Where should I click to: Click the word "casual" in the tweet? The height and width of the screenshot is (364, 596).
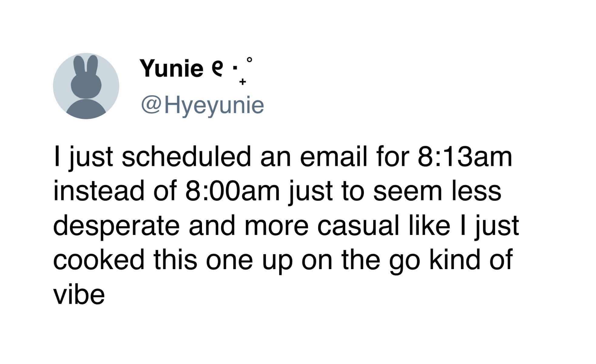358,226
